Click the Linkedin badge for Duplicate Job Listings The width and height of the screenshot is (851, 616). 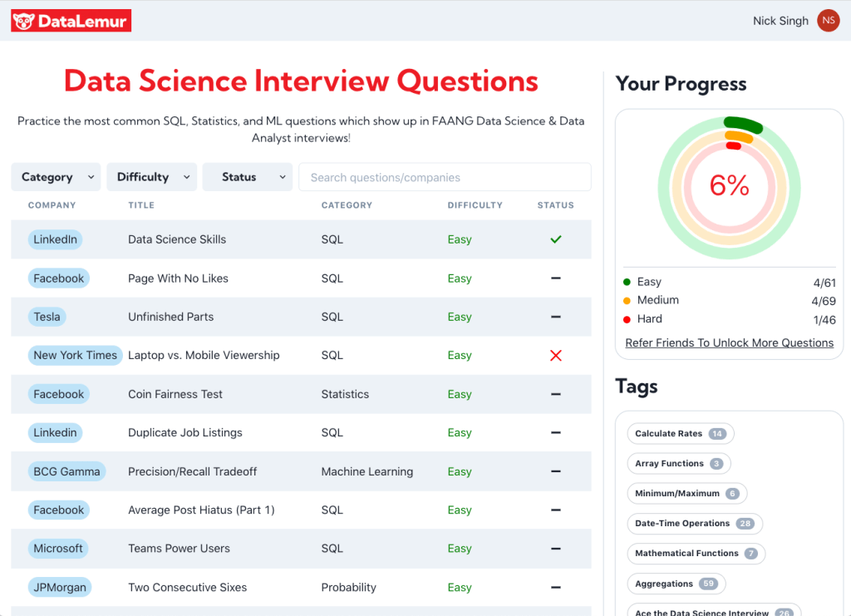point(56,432)
